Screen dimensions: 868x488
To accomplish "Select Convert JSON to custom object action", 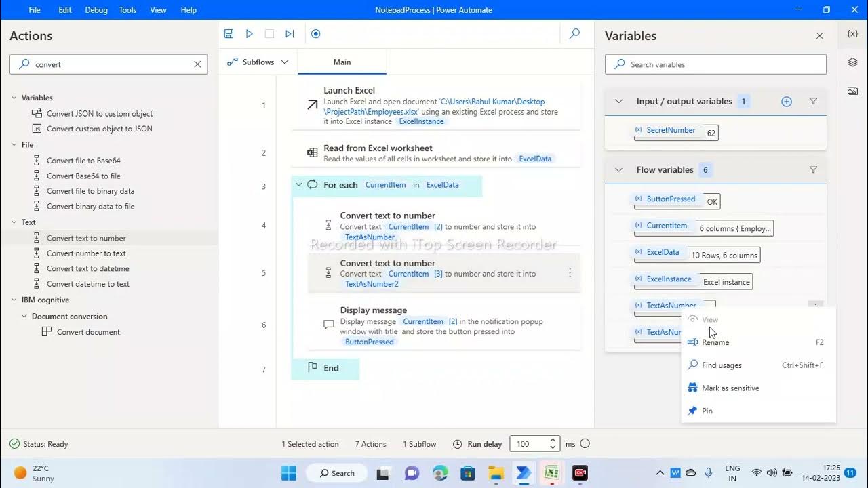I will 100,113.
